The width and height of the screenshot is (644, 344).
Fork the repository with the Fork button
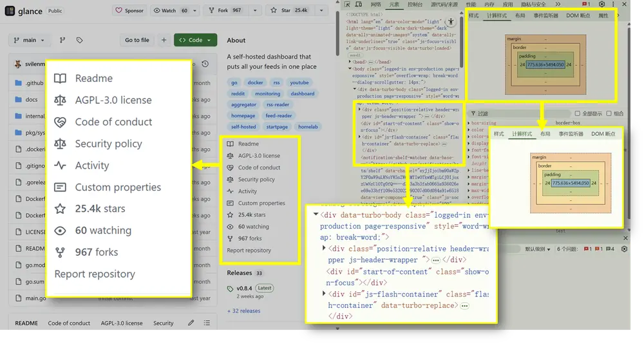(x=225, y=10)
